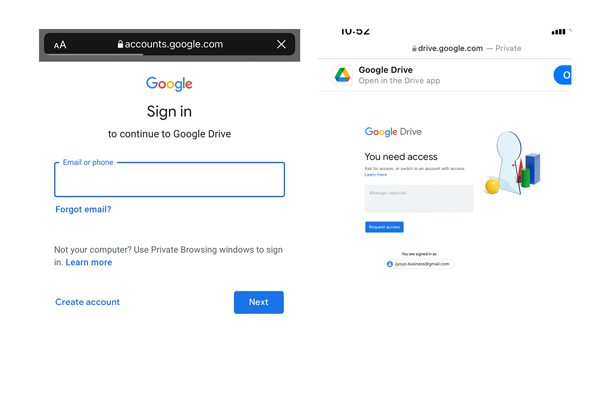Image resolution: width=600 pixels, height=400 pixels.
Task: Tap the Google Drive app banner title
Action: 385,70
